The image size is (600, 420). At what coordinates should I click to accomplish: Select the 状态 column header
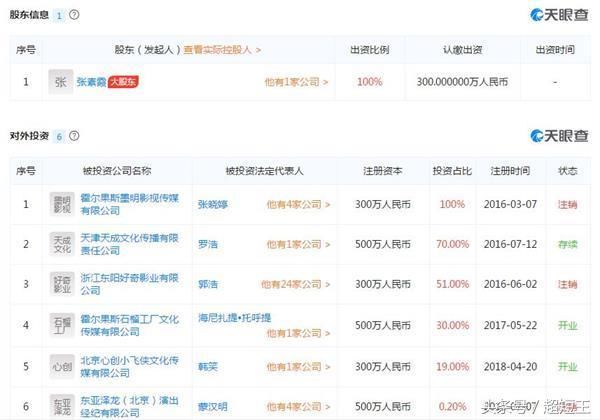pyautogui.click(x=567, y=171)
